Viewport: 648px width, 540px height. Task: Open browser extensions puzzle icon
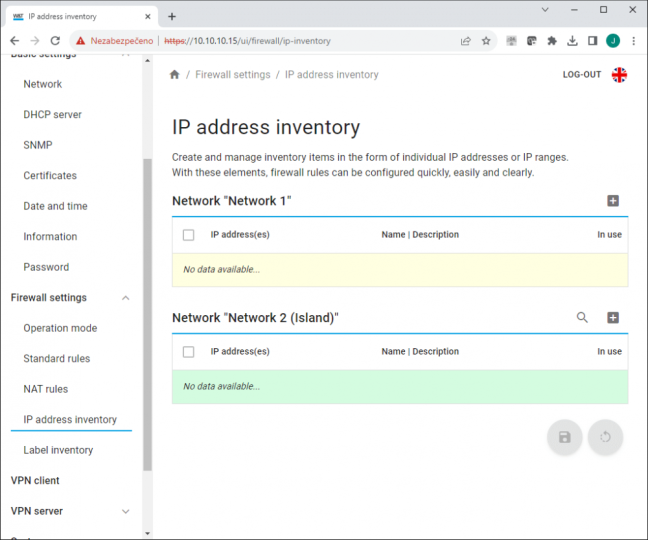coord(552,40)
